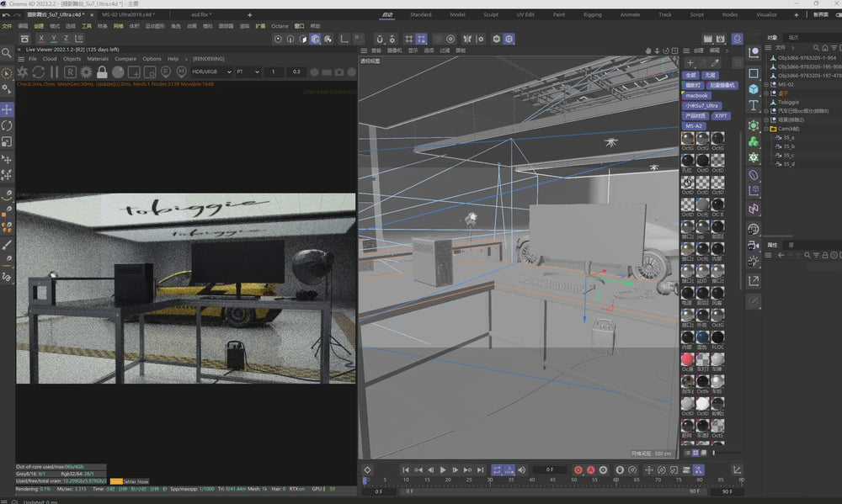Open the PT kernel dropdown
Image resolution: width=842 pixels, height=504 pixels.
[248, 72]
